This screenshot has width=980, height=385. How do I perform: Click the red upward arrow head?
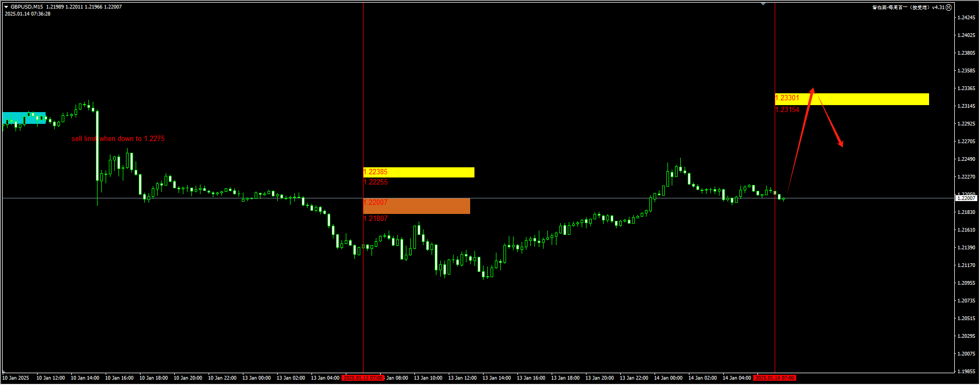click(812, 91)
